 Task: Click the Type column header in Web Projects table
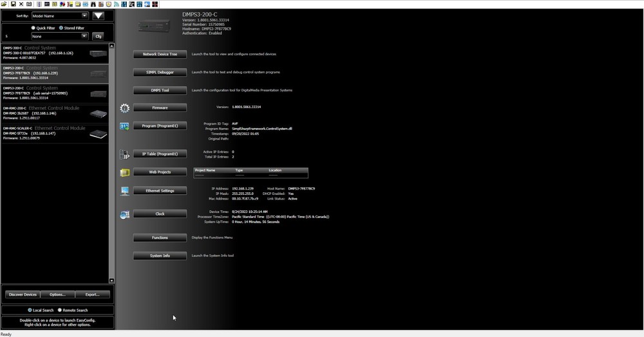click(239, 170)
